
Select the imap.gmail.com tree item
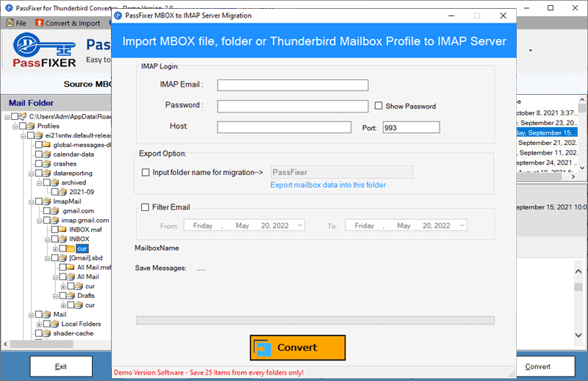(x=85, y=220)
